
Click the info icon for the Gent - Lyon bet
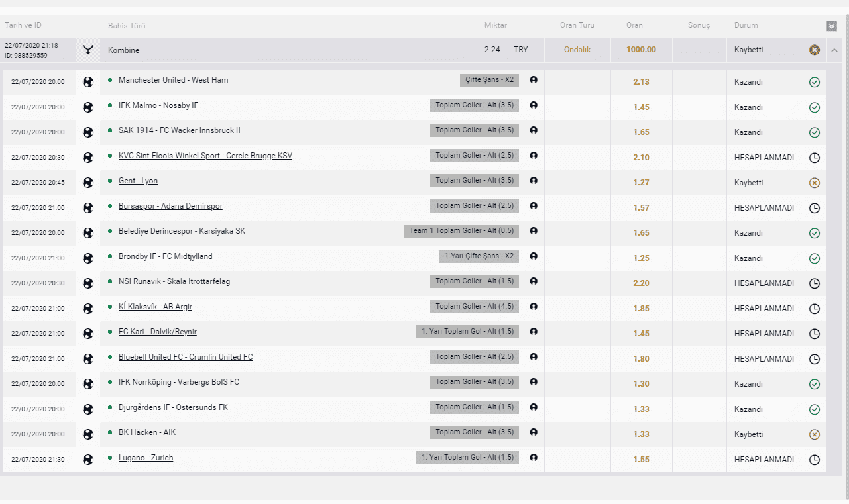click(x=534, y=181)
